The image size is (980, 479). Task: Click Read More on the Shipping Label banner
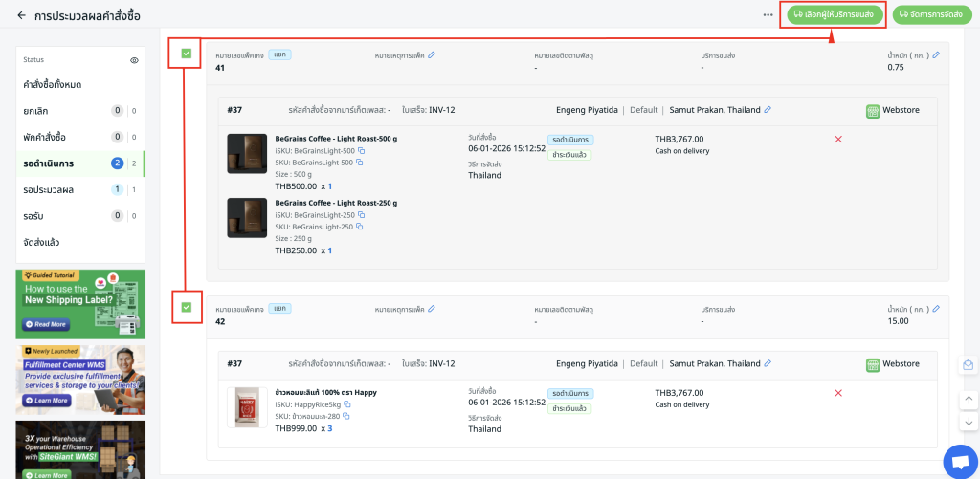click(46, 325)
